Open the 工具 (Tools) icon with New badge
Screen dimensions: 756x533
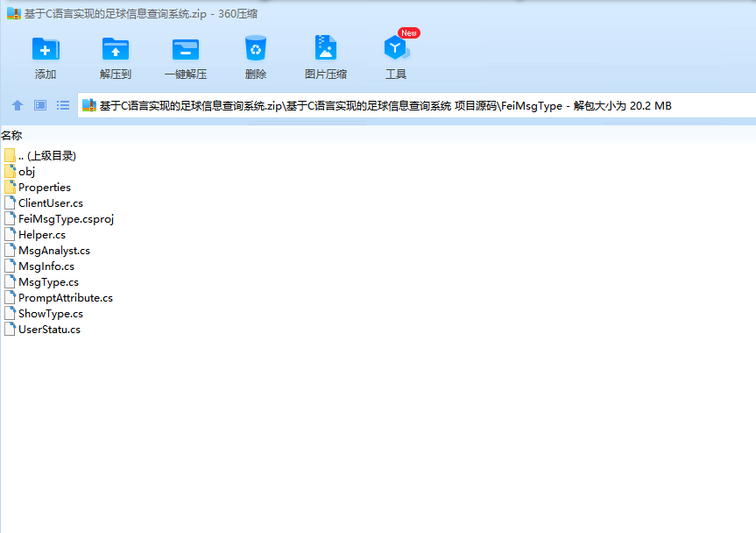click(397, 47)
